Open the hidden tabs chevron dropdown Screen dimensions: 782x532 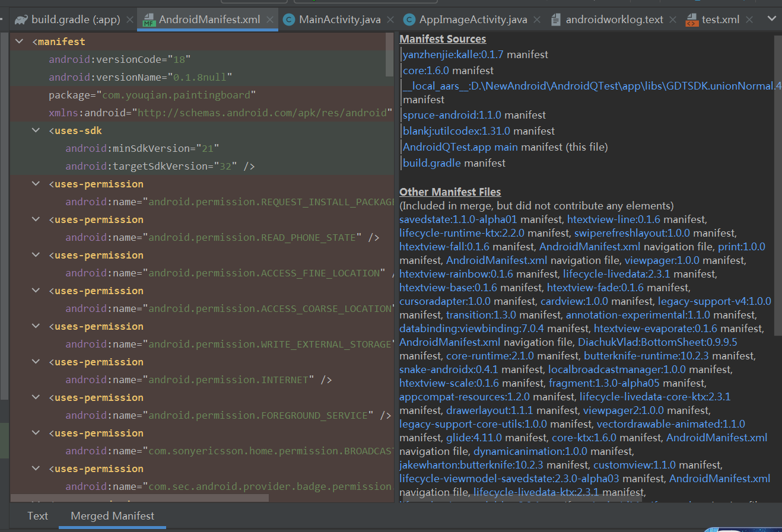(x=773, y=18)
